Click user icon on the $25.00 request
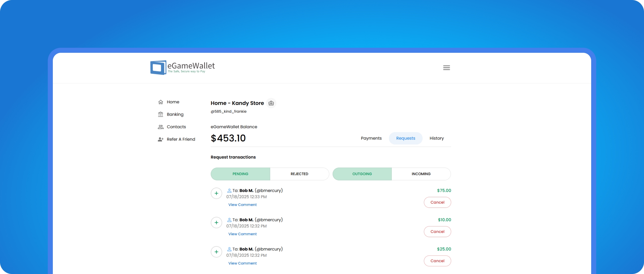 click(x=229, y=249)
